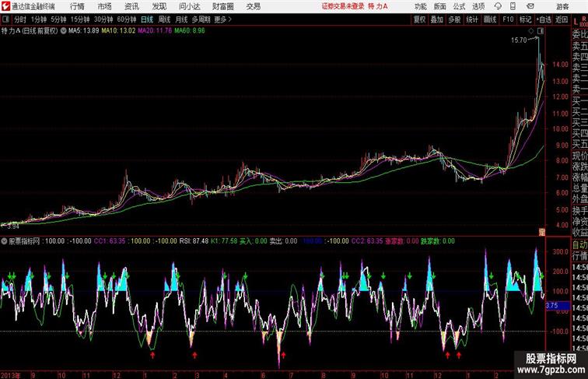588x379 pixels.
Task: Open the 公式 menu
Action: 459,6
